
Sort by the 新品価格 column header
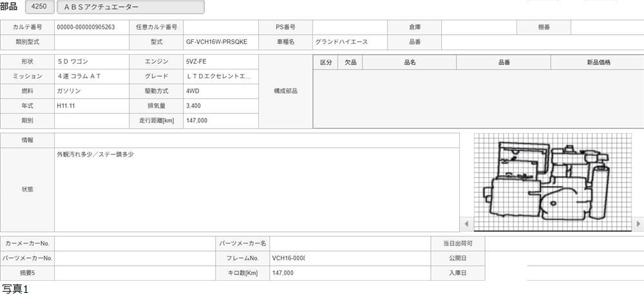tap(598, 62)
